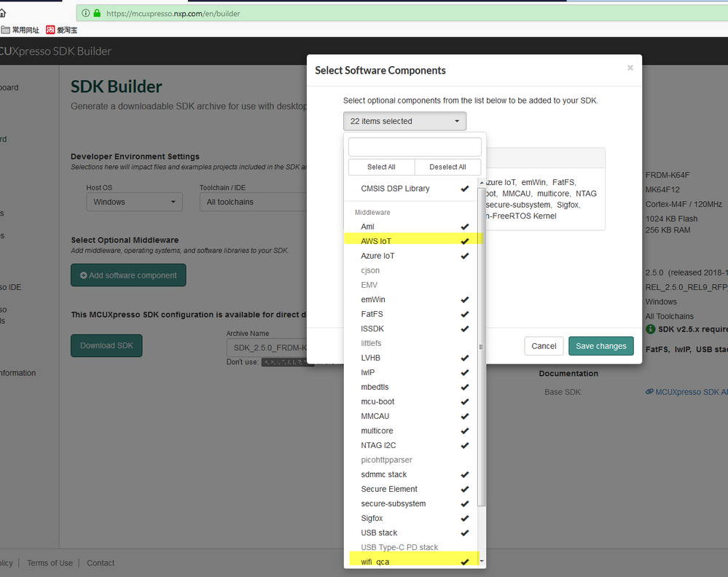
Task: Toggle the mbedtls option
Action: (411, 387)
